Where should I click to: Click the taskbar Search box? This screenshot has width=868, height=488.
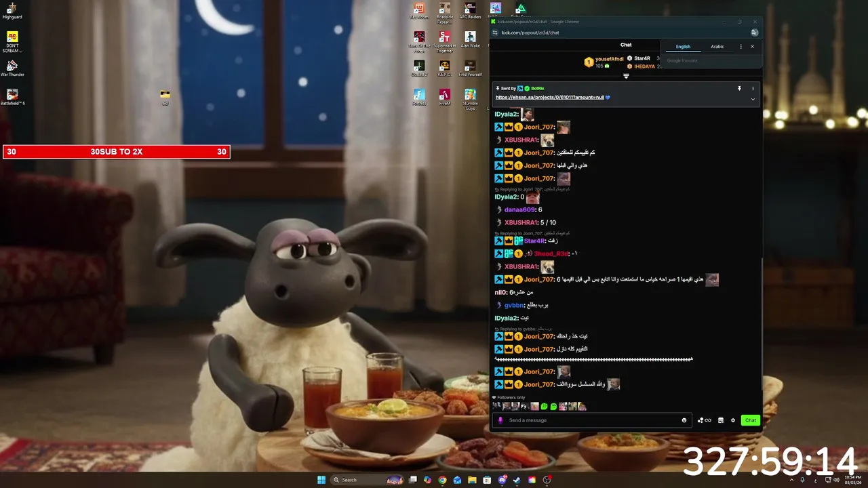coord(366,480)
